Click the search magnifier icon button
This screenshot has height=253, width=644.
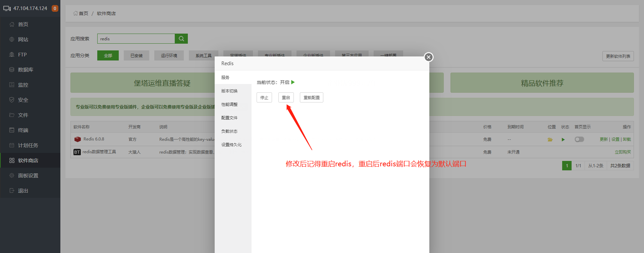(181, 39)
